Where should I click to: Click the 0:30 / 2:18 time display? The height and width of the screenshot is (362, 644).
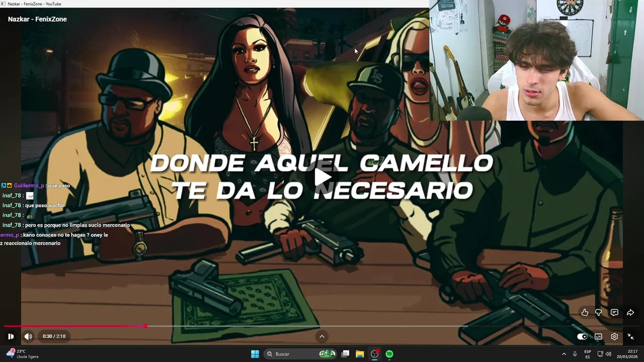(54, 336)
